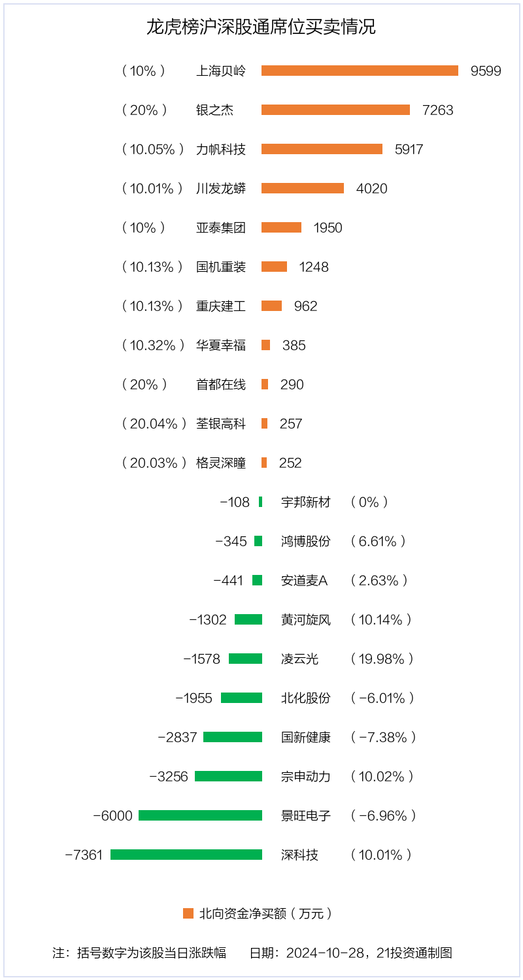Select the 深科技 longest green bar
This screenshot has height=980, width=523.
[x=186, y=855]
